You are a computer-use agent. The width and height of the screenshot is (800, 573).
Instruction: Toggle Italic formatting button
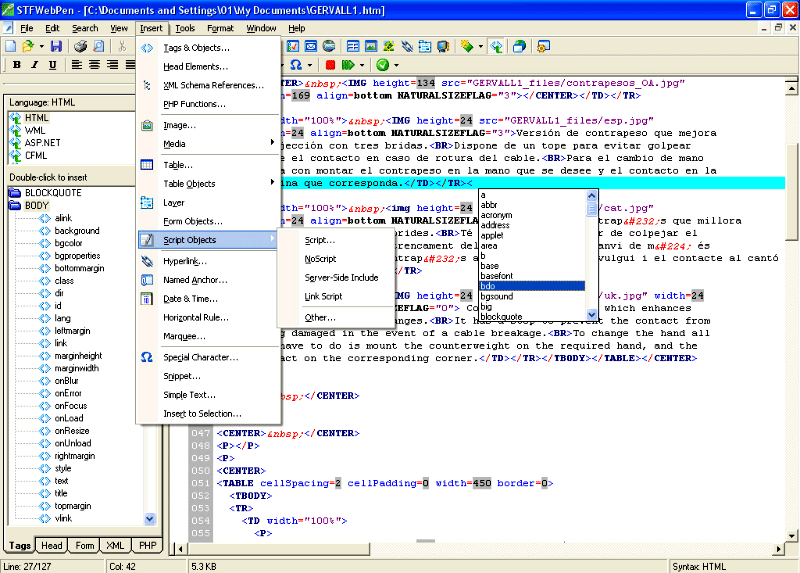pos(35,65)
